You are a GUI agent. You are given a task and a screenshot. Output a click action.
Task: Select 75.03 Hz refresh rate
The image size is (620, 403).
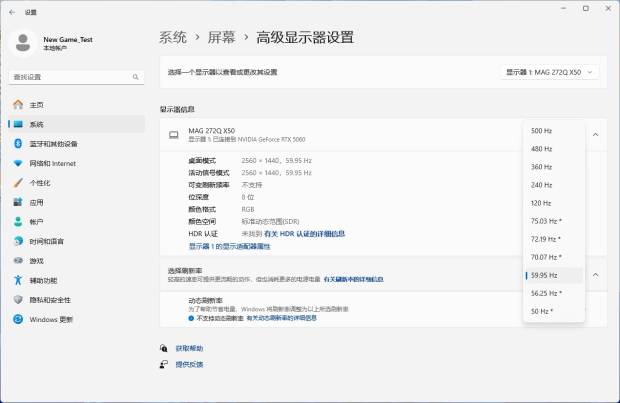pos(554,221)
